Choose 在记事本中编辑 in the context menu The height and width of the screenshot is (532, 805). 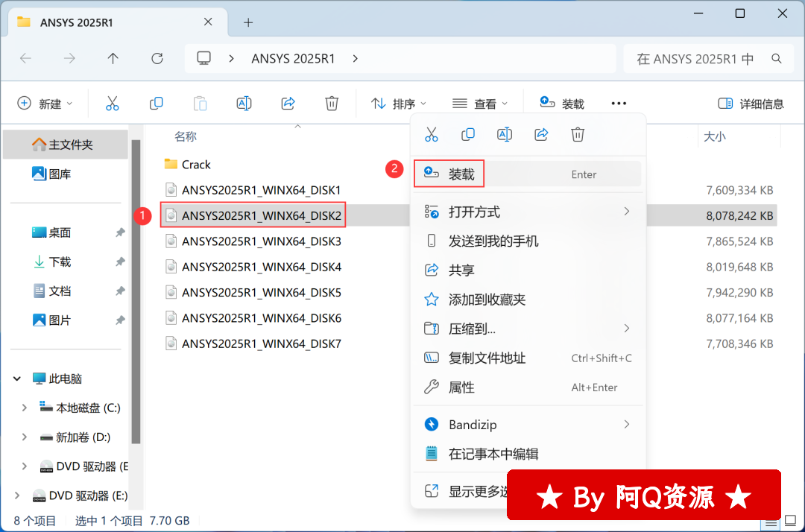click(528, 454)
